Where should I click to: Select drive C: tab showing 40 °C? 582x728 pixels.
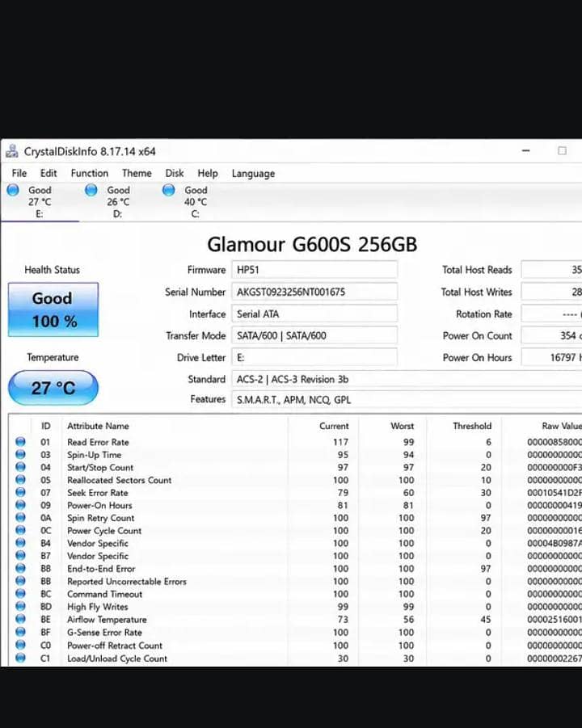(x=195, y=202)
